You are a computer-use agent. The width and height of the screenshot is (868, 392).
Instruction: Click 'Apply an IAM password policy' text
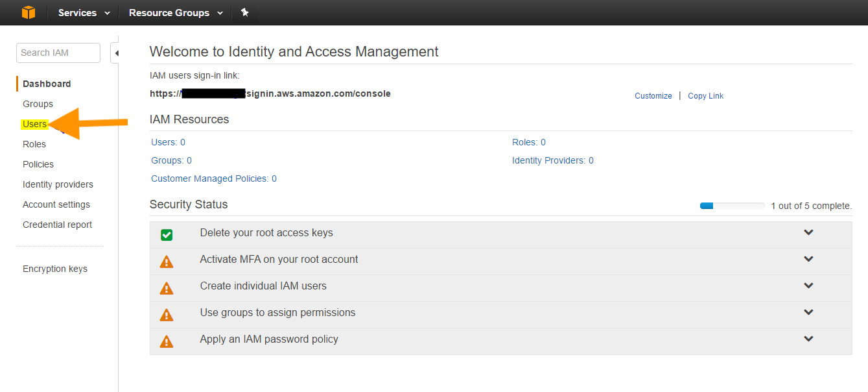[269, 339]
